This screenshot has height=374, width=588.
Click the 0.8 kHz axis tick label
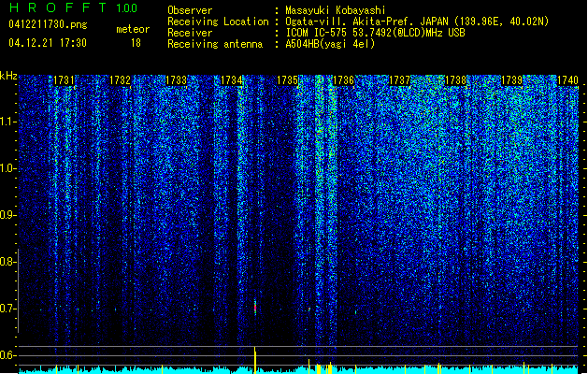(x=7, y=262)
